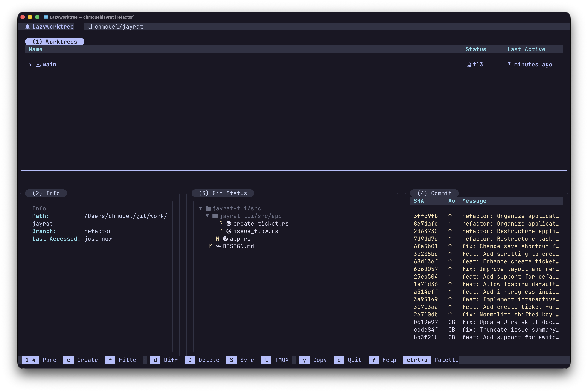This screenshot has width=588, height=392.
Task: Click Create in the status bar
Action: [x=87, y=360]
